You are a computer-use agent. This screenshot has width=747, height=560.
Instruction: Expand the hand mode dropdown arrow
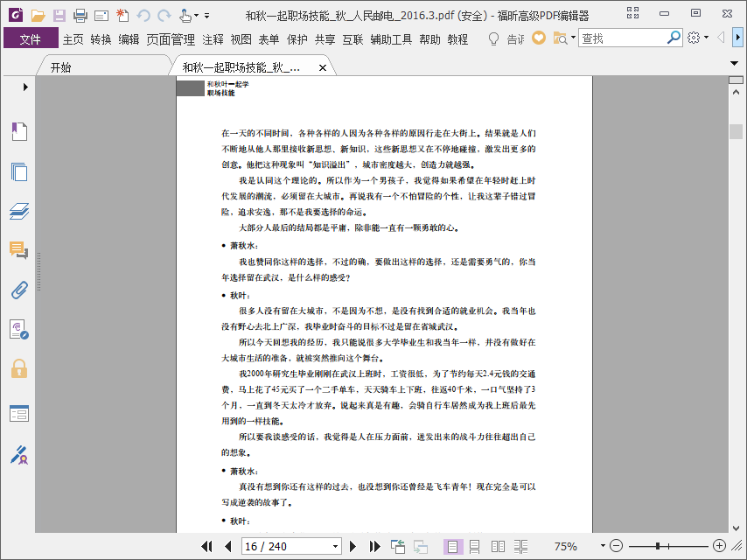pos(196,16)
